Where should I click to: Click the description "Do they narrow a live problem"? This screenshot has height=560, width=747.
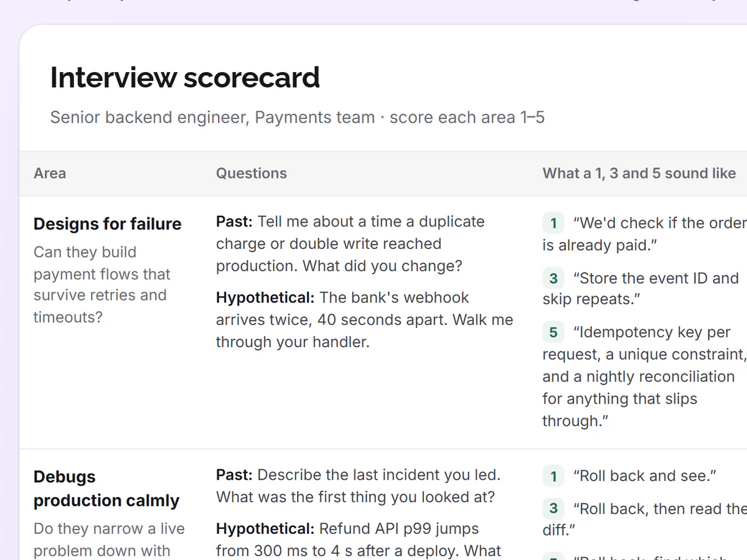pos(110,539)
